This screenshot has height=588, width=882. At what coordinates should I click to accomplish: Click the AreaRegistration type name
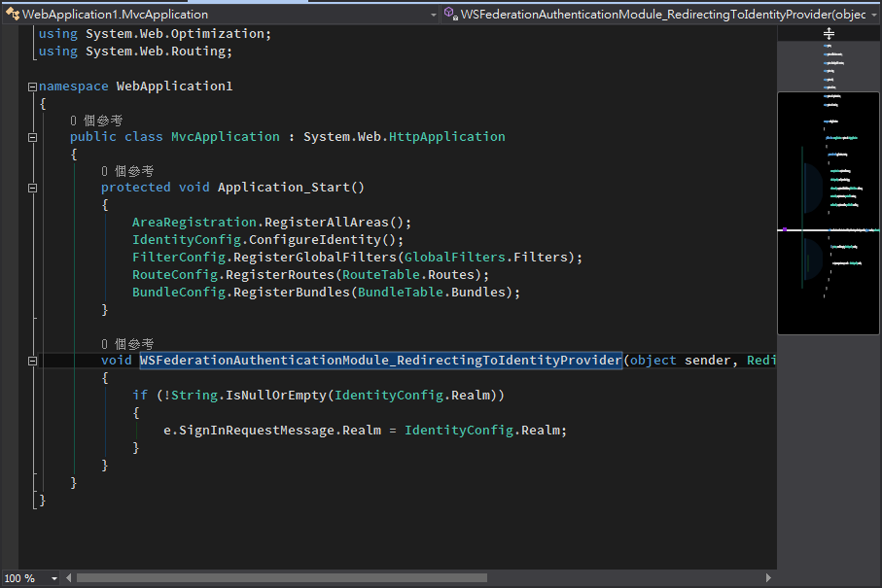194,222
